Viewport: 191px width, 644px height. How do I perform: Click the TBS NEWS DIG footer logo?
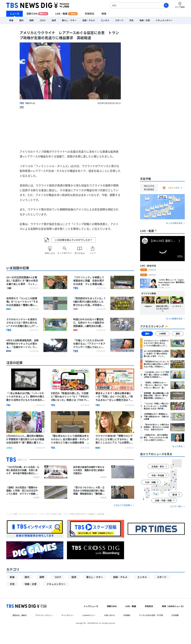[26, 606]
